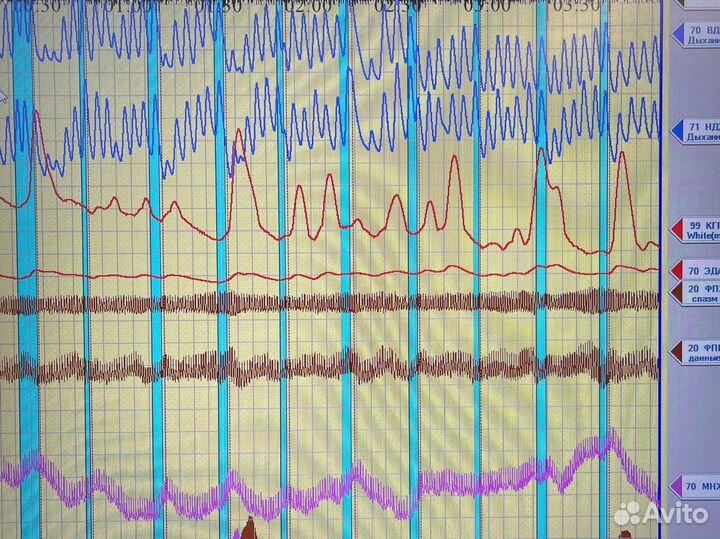This screenshot has width=720, height=539.
Task: Select the brown 20 ФПГ данные channel label
Action: tap(696, 351)
